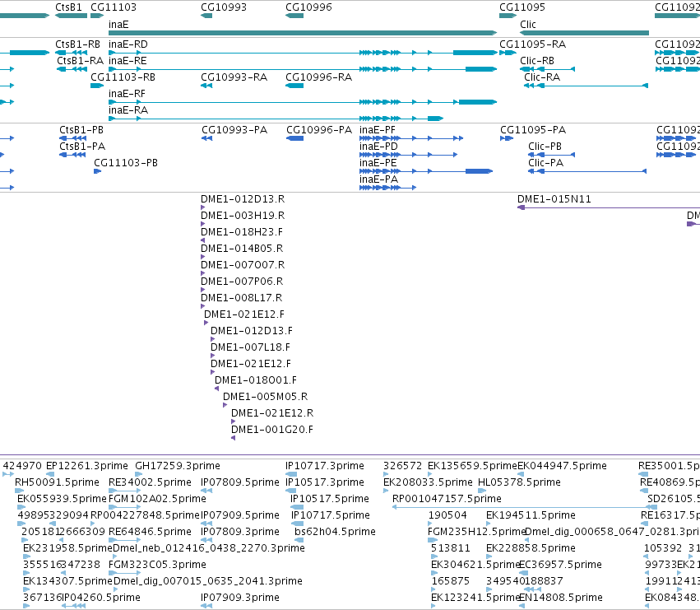Click the CG11095 gene label
This screenshot has width=700, height=610.
[x=522, y=7]
